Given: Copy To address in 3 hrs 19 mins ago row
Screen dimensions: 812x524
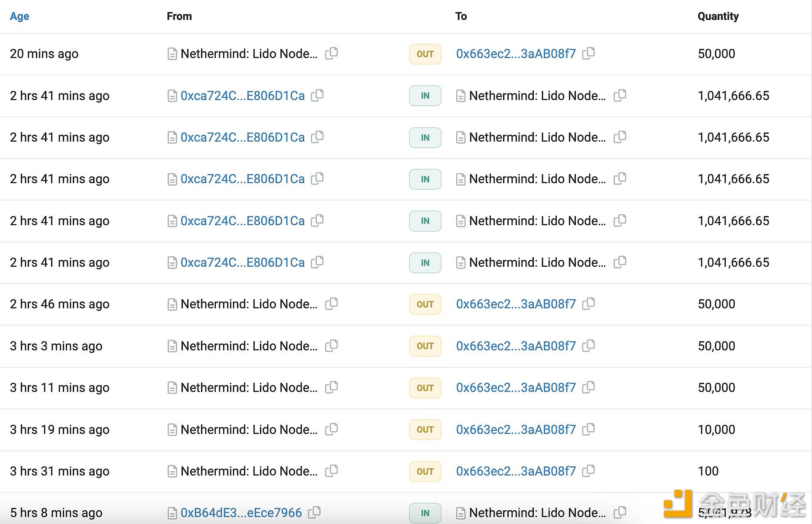Looking at the screenshot, I should tap(588, 429).
